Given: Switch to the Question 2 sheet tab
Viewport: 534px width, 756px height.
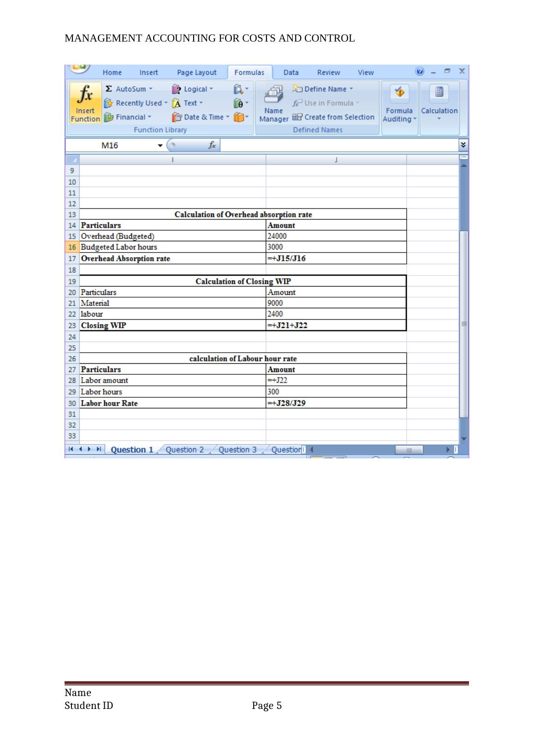Looking at the screenshot, I should point(184,450).
